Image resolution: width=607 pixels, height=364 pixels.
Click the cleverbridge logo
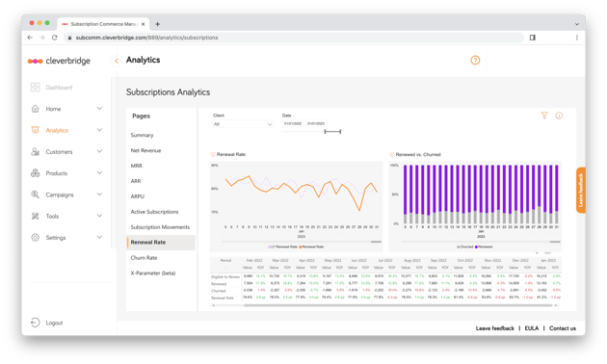(59, 61)
